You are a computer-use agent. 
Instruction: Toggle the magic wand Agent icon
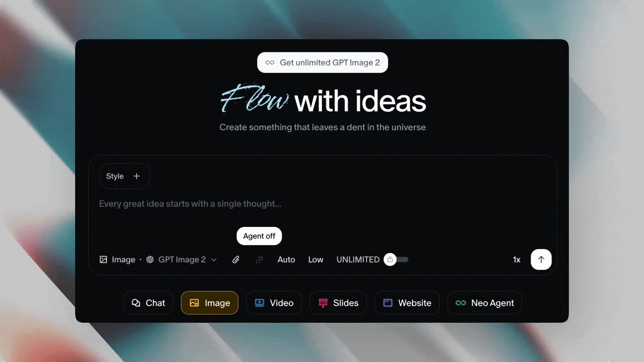(x=259, y=259)
